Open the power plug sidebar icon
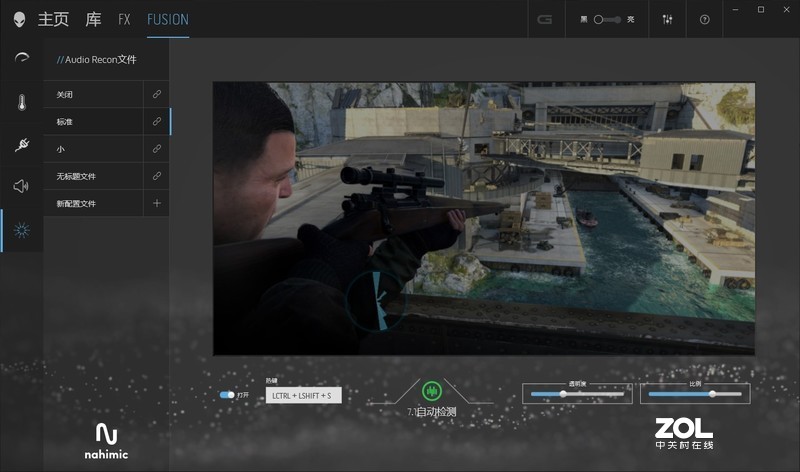800x472 pixels. pyautogui.click(x=21, y=145)
